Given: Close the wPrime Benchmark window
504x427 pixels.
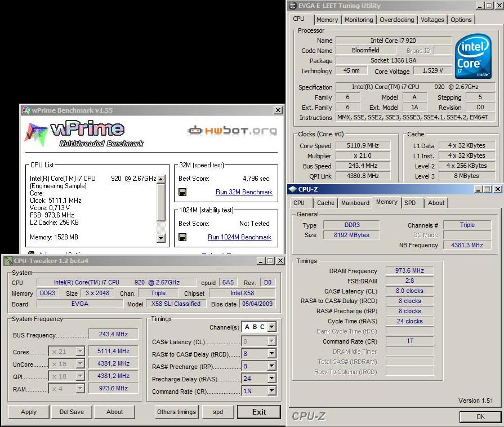Looking at the screenshot, I should (278, 110).
